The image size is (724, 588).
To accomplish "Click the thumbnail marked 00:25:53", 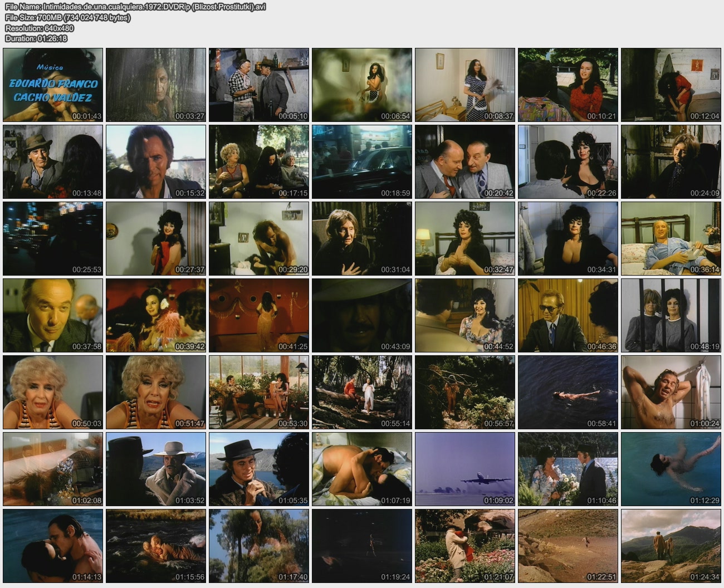I will pyautogui.click(x=53, y=238).
